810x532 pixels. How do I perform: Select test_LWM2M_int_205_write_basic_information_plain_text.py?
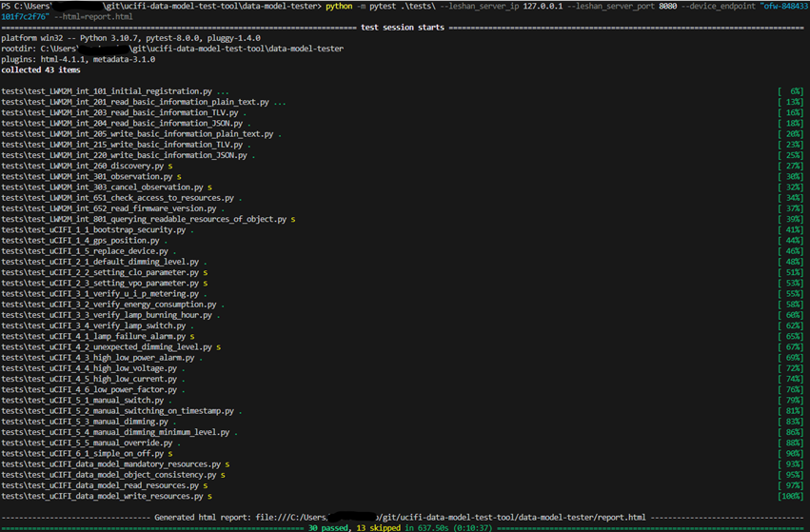tap(137, 134)
